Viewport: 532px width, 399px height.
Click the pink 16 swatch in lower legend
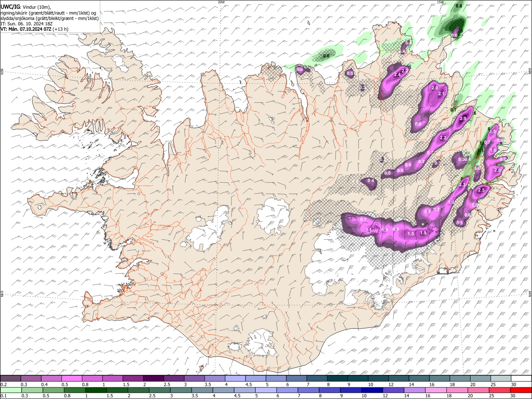[436, 390]
